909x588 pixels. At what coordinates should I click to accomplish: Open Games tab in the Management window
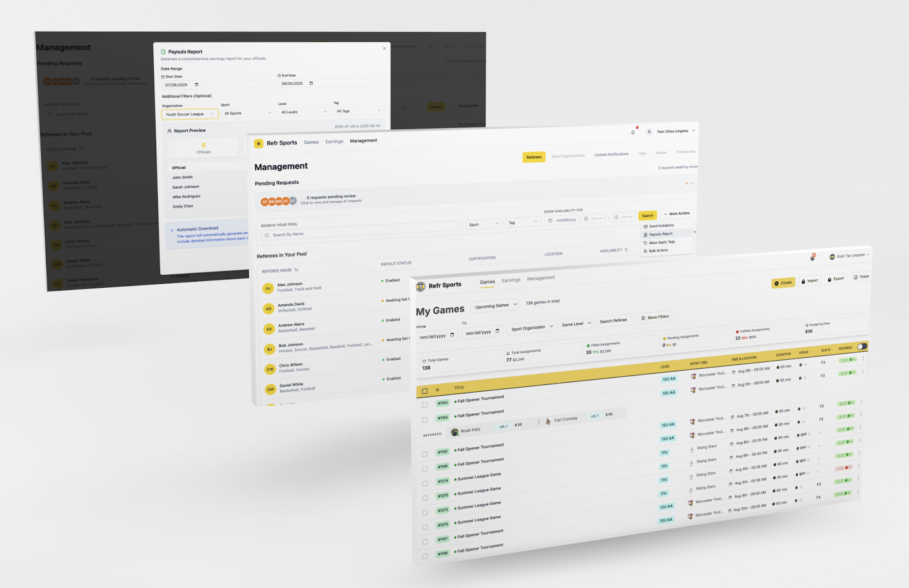pos(311,142)
